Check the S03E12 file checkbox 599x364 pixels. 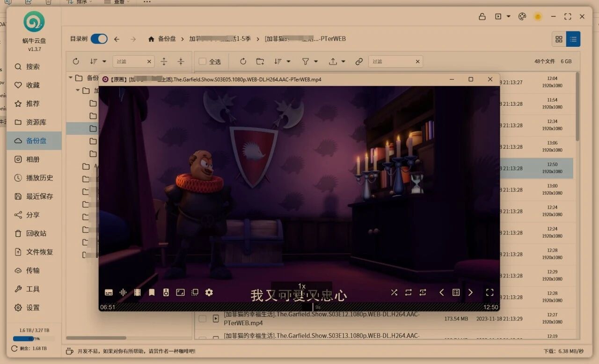pyautogui.click(x=203, y=319)
